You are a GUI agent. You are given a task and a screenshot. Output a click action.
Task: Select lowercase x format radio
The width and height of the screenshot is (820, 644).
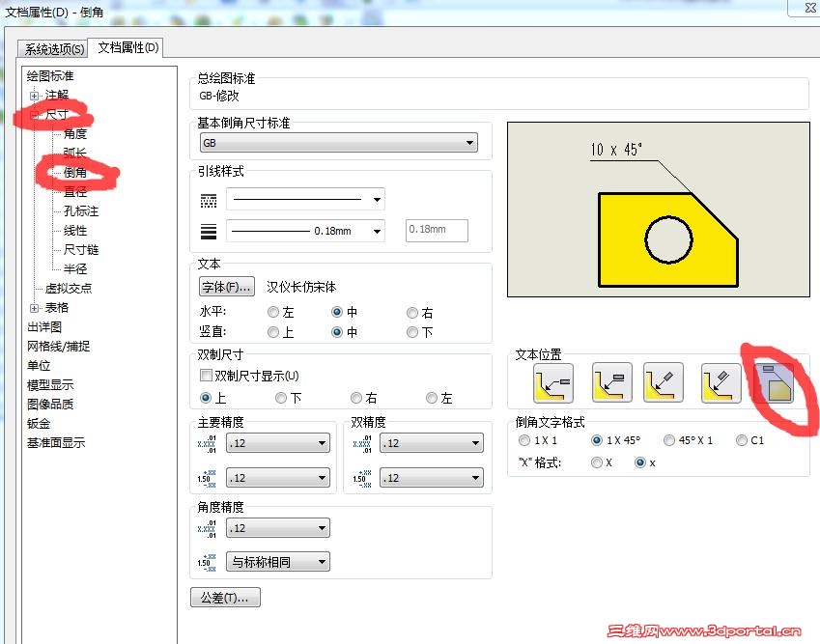click(x=640, y=462)
